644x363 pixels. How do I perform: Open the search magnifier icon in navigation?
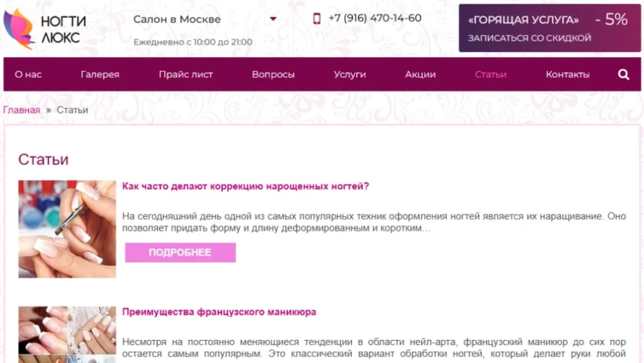(623, 74)
